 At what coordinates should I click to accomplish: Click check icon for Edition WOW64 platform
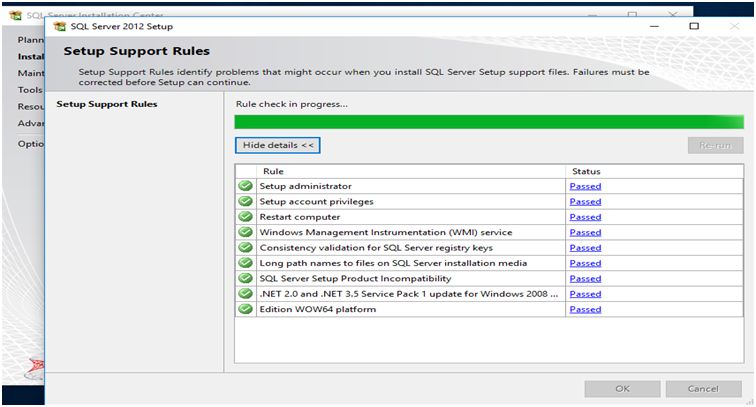point(245,309)
